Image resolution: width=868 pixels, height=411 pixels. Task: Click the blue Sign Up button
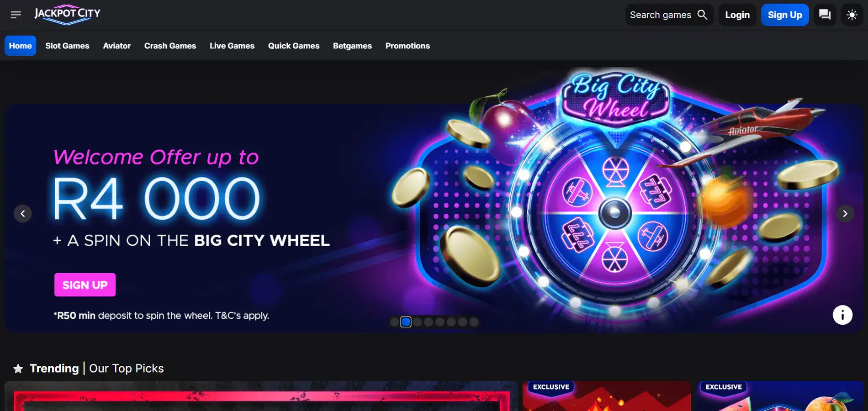pos(785,15)
